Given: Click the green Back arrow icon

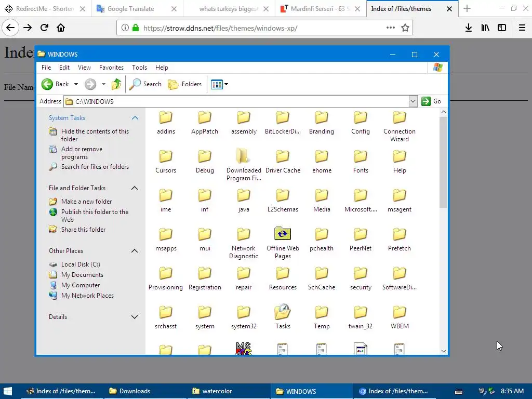Looking at the screenshot, I should coord(47,84).
